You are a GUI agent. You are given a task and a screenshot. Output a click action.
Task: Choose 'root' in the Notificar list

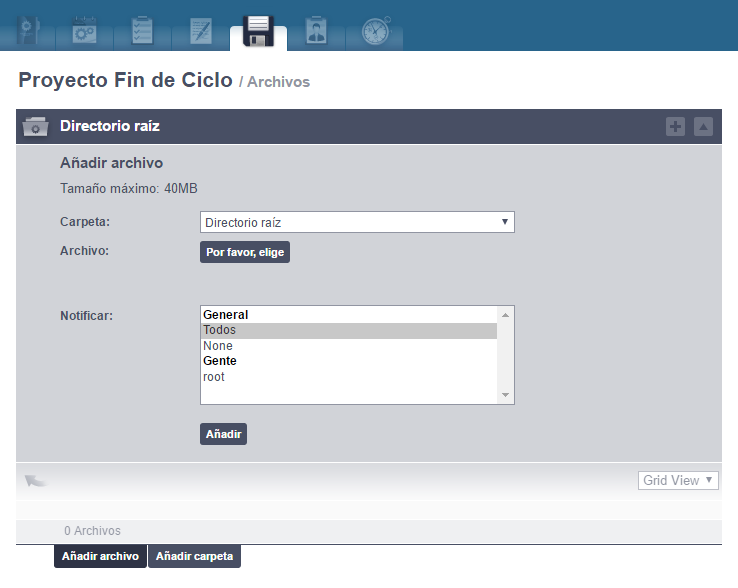click(349, 377)
